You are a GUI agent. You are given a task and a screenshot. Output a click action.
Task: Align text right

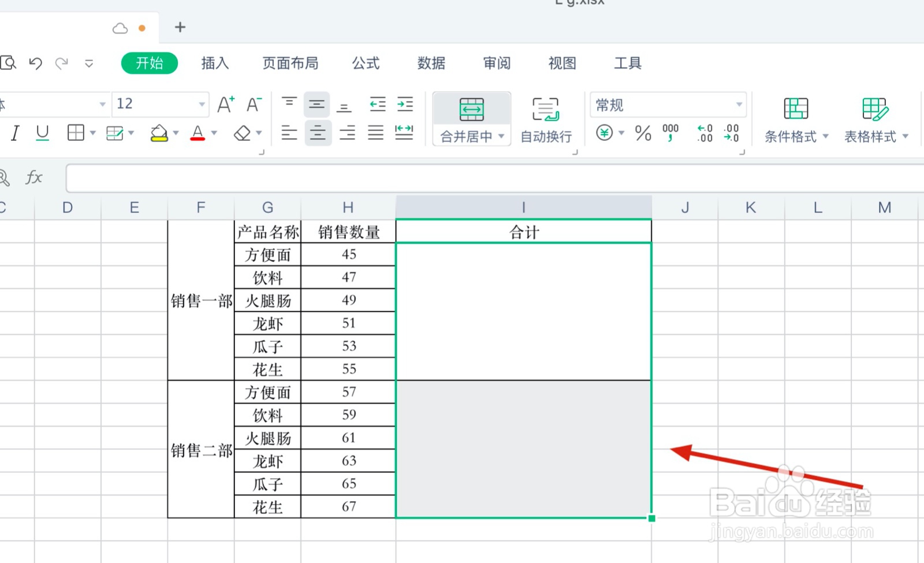click(347, 133)
